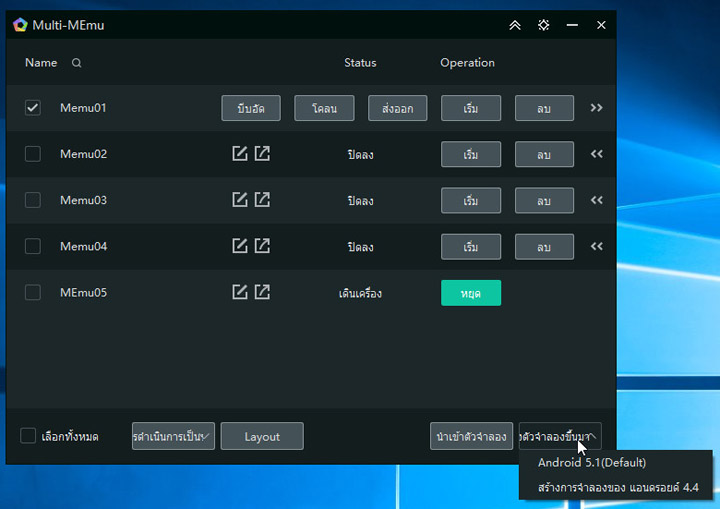
Task: Select the Android 4.4 (แอนดรอยด์ 4.4) menu entry
Action: 618,487
